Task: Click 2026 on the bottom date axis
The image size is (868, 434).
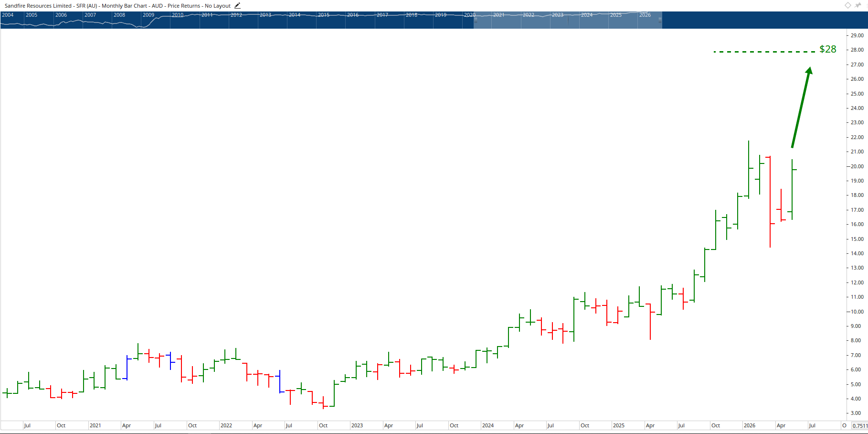Action: tap(750, 425)
